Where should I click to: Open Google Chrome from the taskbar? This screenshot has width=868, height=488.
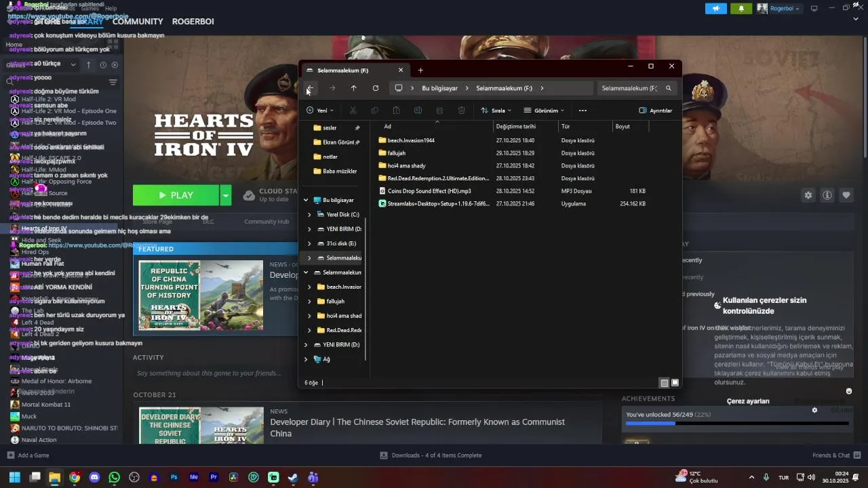click(x=75, y=477)
